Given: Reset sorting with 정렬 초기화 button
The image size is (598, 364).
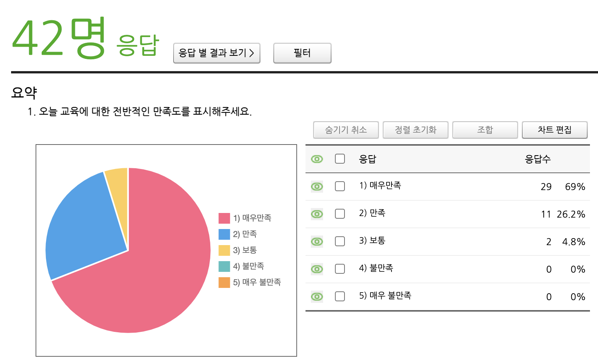Looking at the screenshot, I should click(x=415, y=130).
